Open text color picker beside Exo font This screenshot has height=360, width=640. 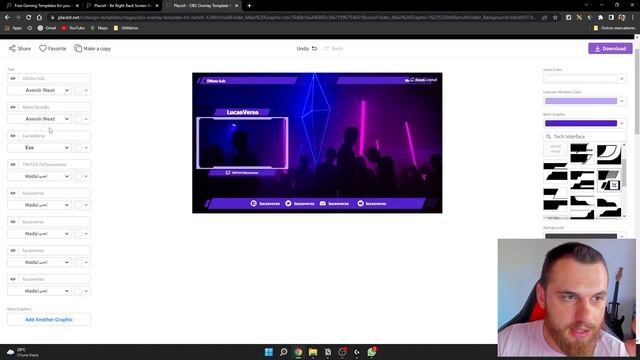click(82, 147)
